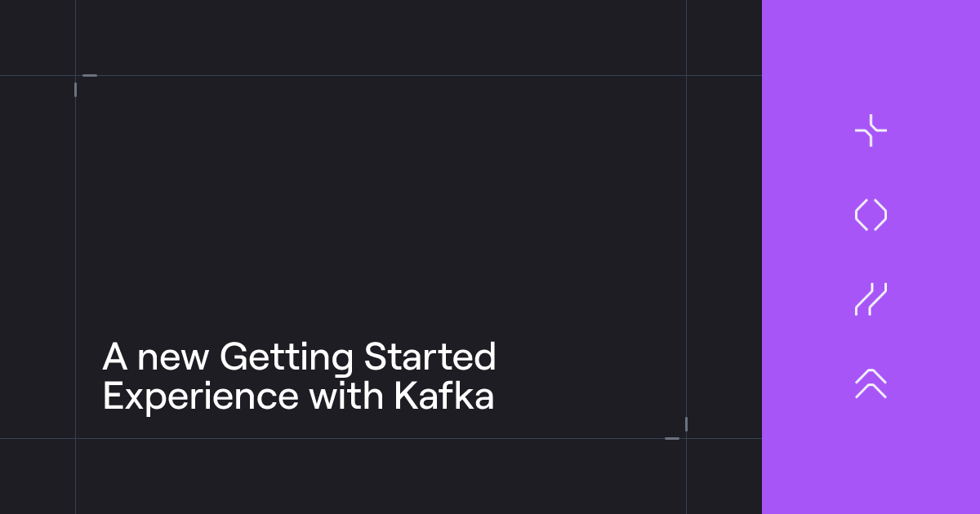Viewport: 980px width, 514px height.
Task: Click the bottom-right horizontal corner dash mark
Action: [x=672, y=438]
